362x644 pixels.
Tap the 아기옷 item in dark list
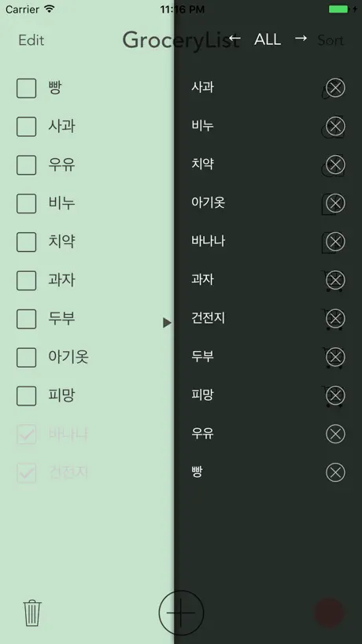tap(208, 202)
